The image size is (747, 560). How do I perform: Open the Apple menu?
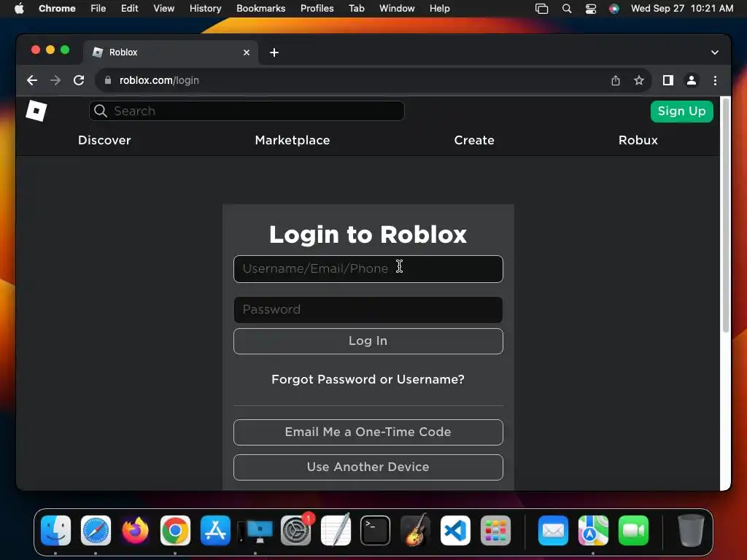click(19, 9)
